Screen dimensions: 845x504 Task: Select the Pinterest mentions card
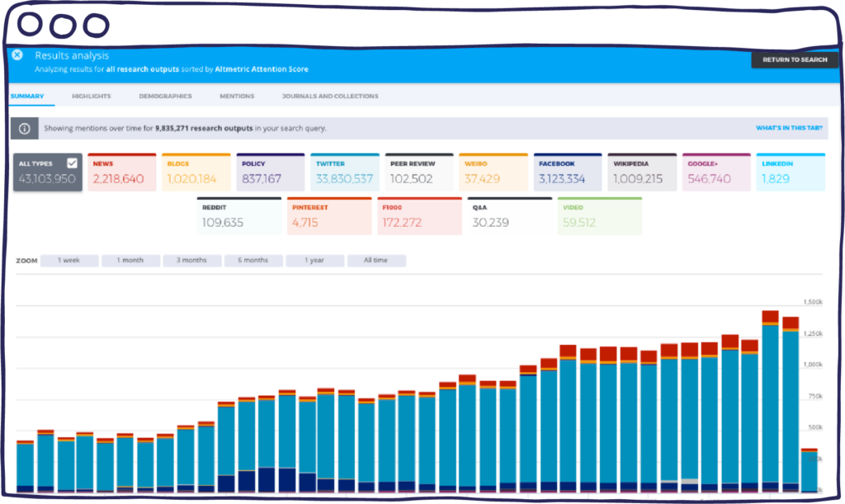point(329,216)
